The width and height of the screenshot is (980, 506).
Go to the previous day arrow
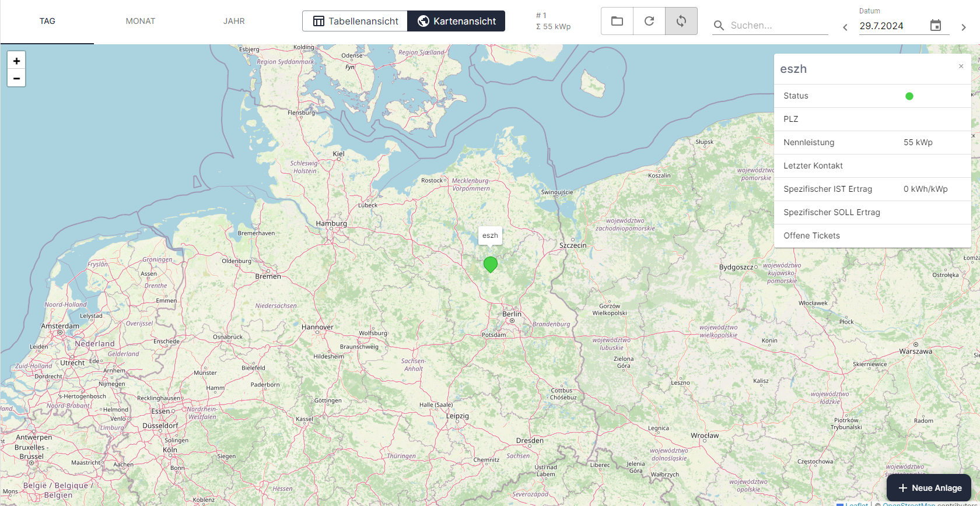(x=845, y=27)
